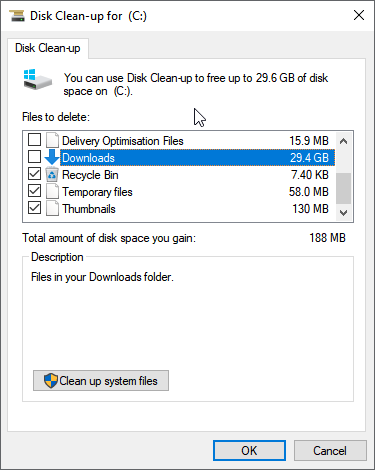Select the Disk Clean-up tab
The image size is (375, 470).
tap(48, 48)
